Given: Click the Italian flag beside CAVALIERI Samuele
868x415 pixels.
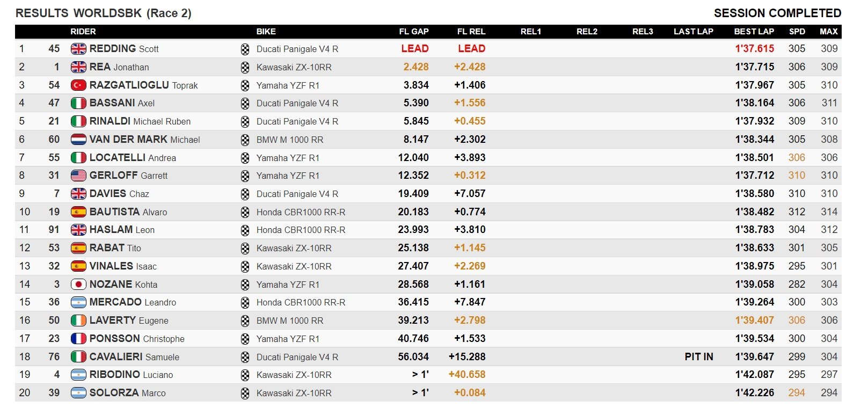Looking at the screenshot, I should [x=78, y=357].
